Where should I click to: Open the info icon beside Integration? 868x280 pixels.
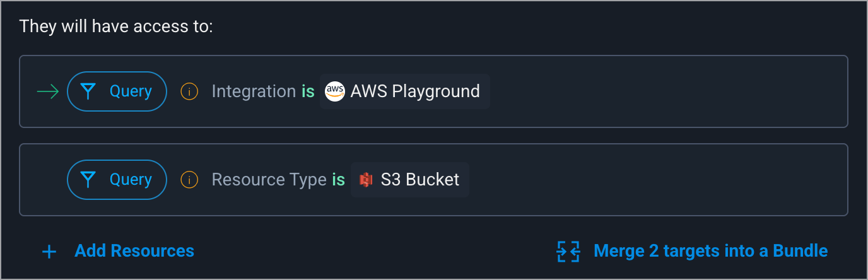click(x=189, y=91)
